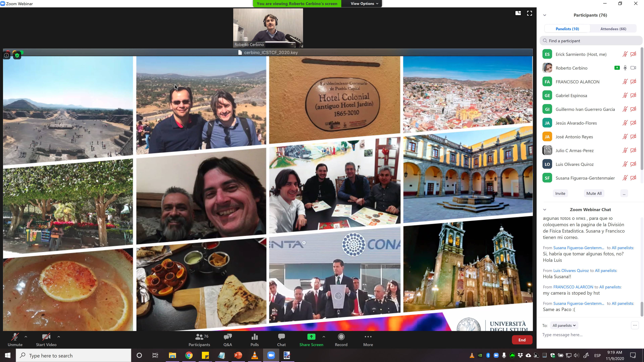Open VLC media player from taskbar
The height and width of the screenshot is (362, 644).
click(x=255, y=355)
